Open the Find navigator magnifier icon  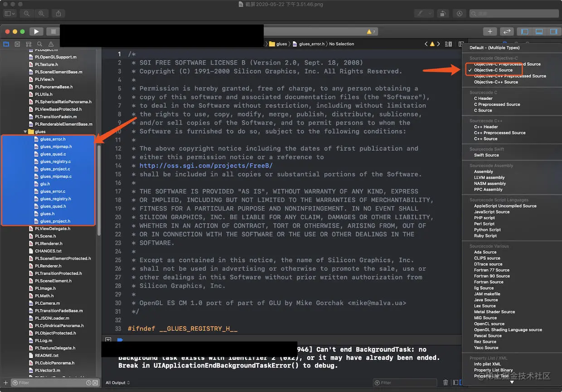(40, 44)
